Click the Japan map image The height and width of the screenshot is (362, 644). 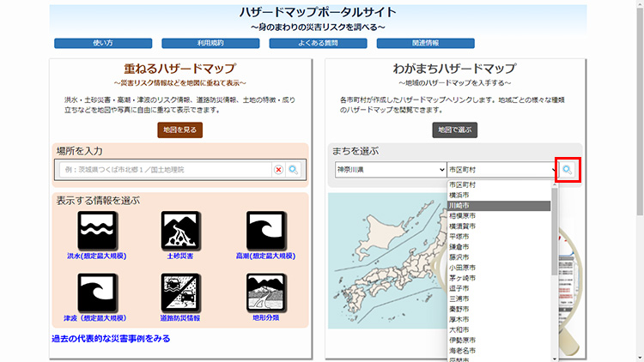click(387, 261)
